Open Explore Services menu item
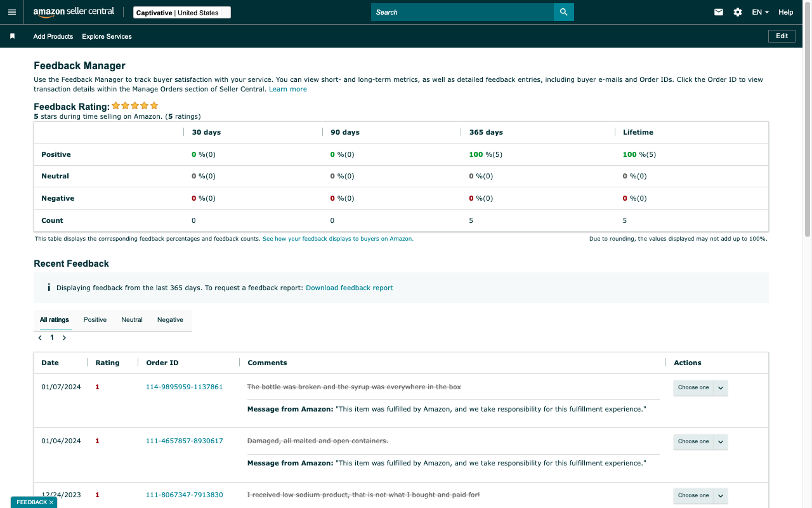The image size is (812, 508). tap(107, 36)
